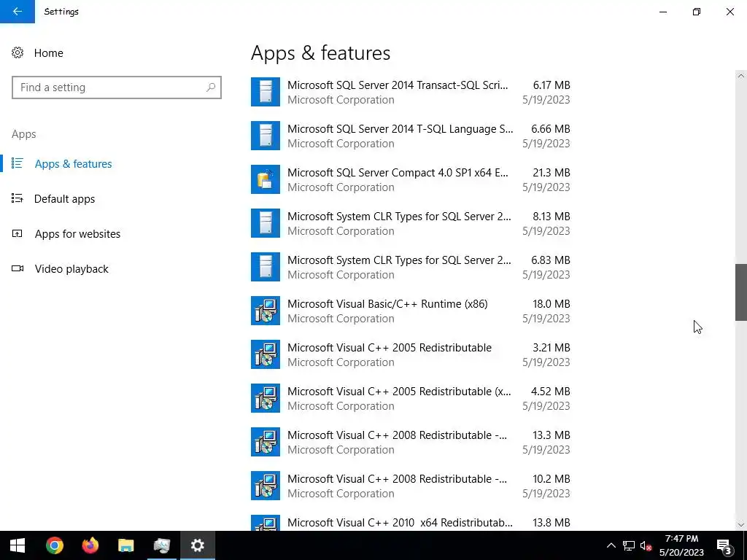The width and height of the screenshot is (747, 560).
Task: Open Default apps settings page
Action: coord(64,198)
